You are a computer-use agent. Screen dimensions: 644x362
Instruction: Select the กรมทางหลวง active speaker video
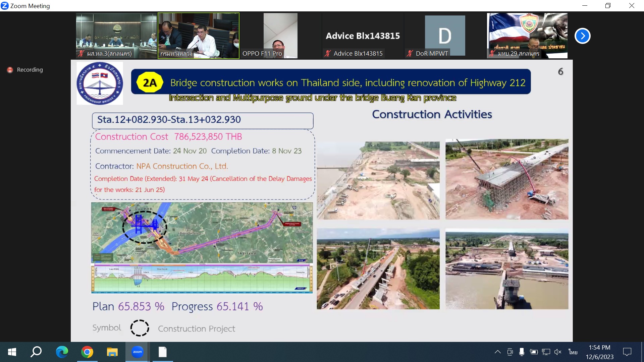(x=199, y=36)
